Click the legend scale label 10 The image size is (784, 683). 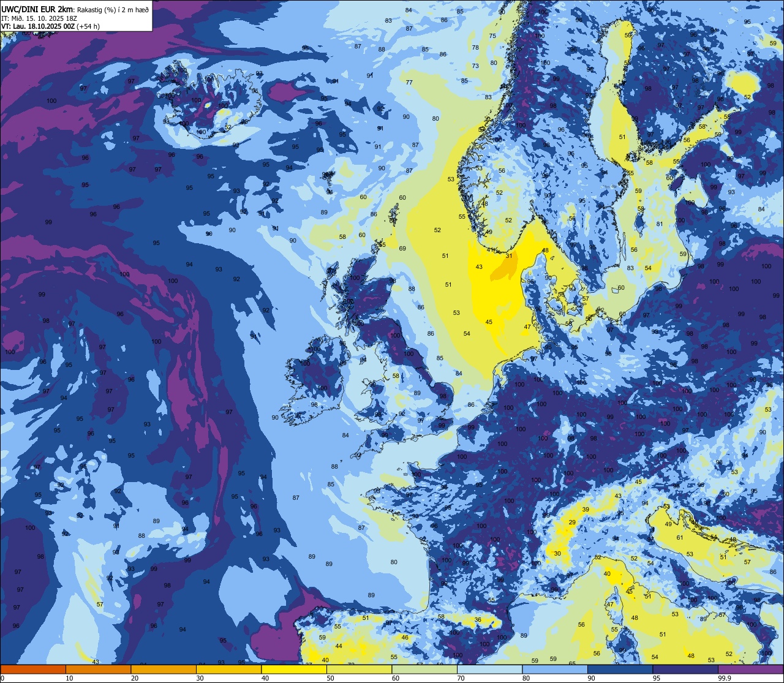click(x=69, y=678)
